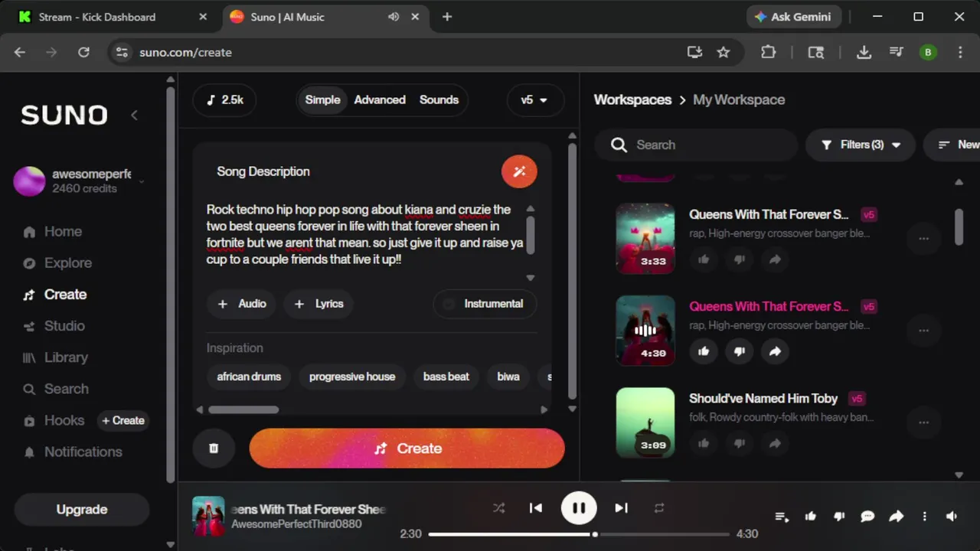
Task: Toggle repeat in the player bar
Action: point(658,508)
